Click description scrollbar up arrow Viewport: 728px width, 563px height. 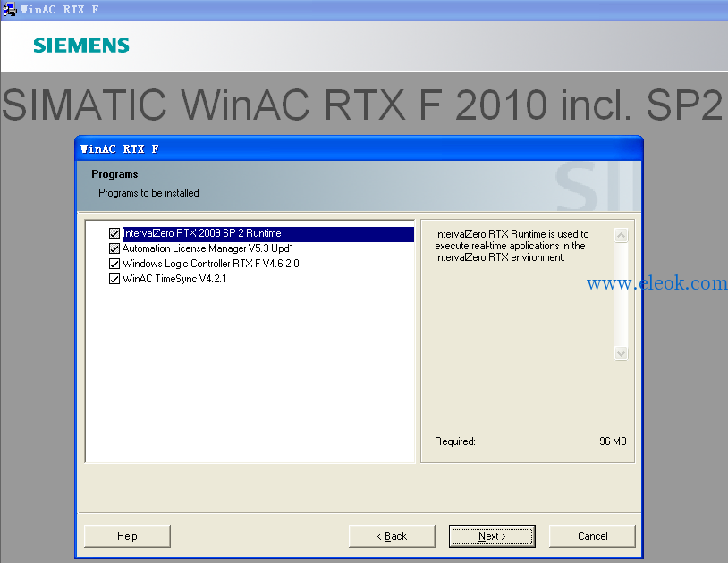point(621,235)
